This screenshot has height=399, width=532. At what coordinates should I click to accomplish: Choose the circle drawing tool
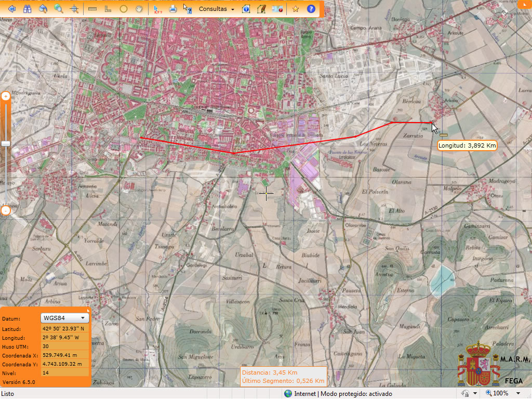coord(124,9)
